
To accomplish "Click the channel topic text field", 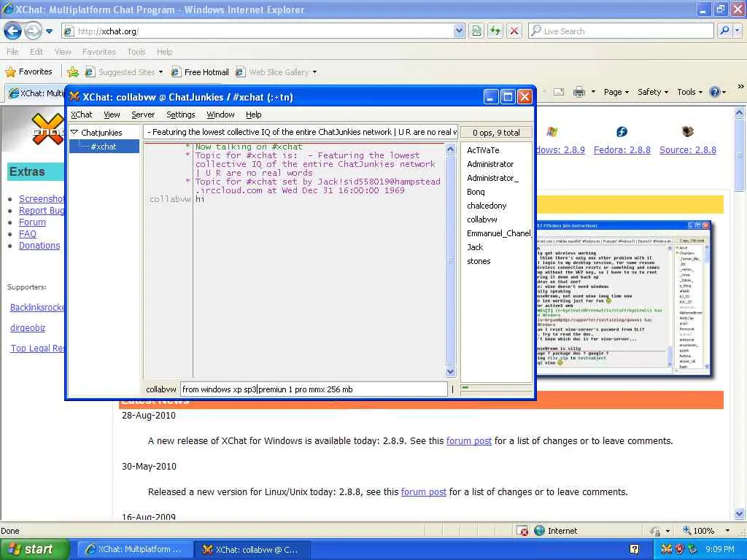I will pyautogui.click(x=300, y=133).
